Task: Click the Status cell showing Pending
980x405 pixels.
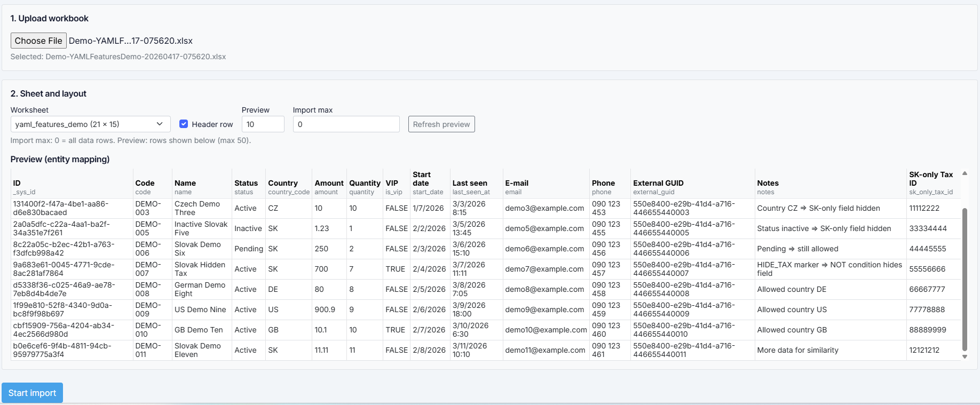Action: click(249, 249)
